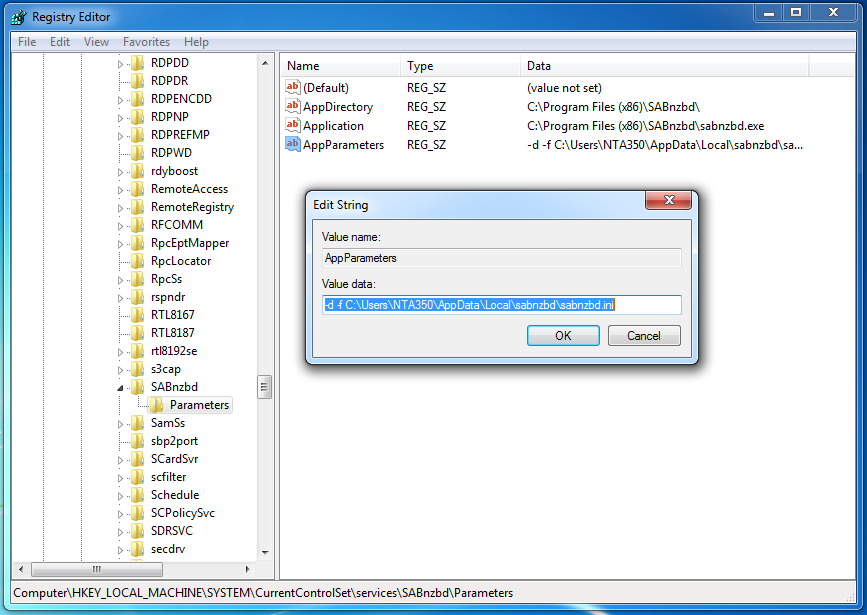Click the Registry Editor title bar icon
This screenshot has width=867, height=615.
click(19, 17)
